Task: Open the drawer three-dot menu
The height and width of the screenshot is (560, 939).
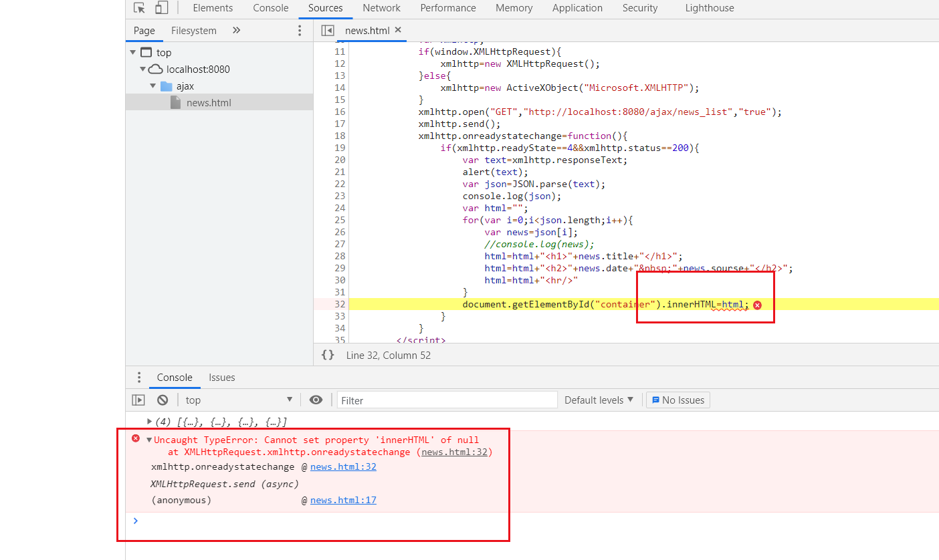Action: (x=139, y=378)
